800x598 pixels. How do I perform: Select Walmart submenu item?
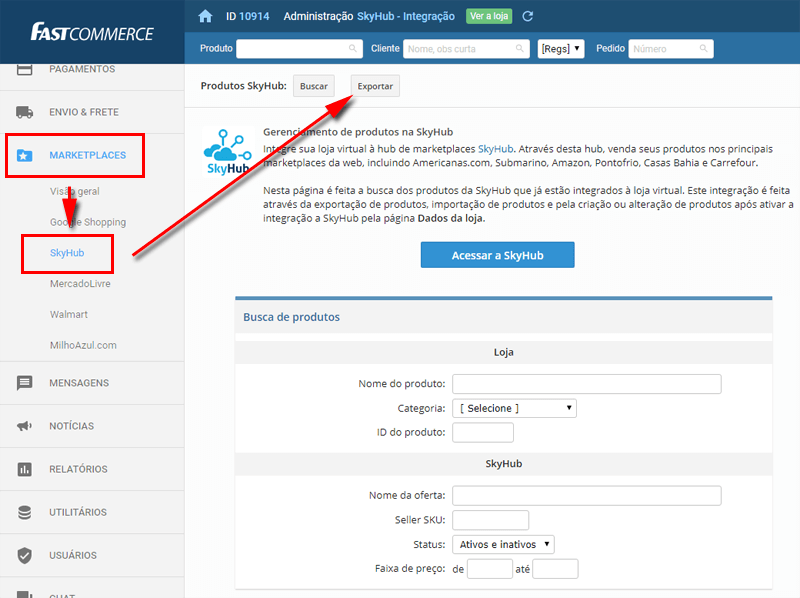69,314
